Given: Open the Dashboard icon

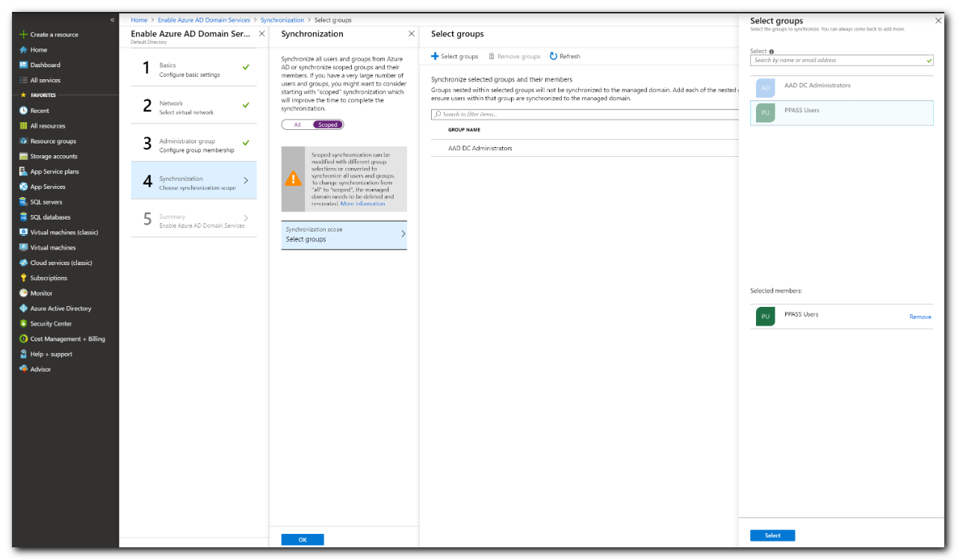Looking at the screenshot, I should coord(23,65).
